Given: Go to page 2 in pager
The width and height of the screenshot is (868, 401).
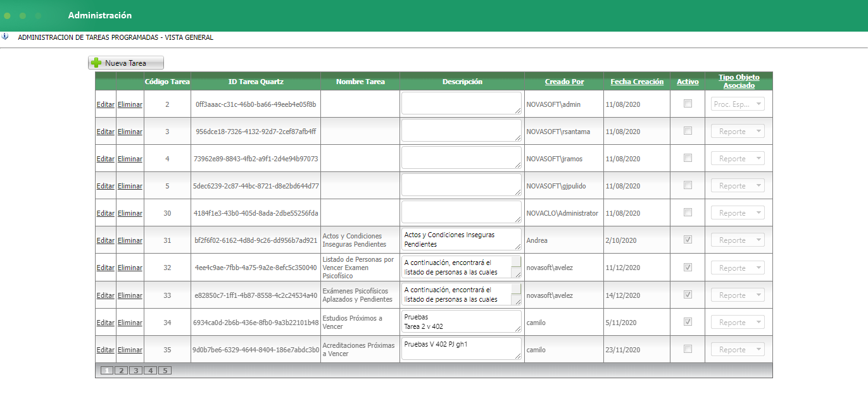Looking at the screenshot, I should 121,371.
